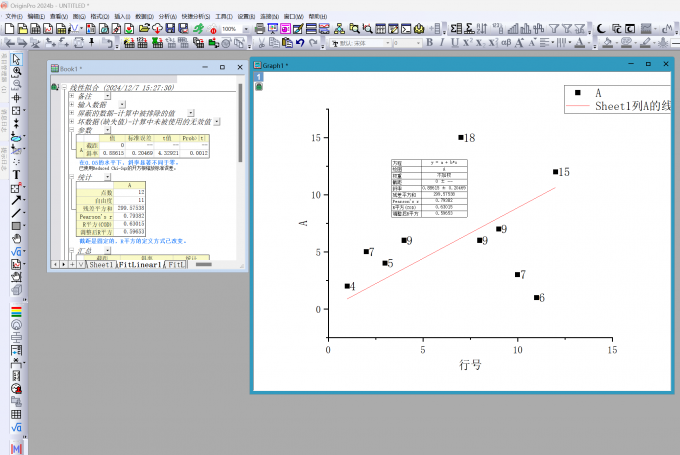680x455 pixels.
Task: Click the Download from cloud icon
Action: click(157, 29)
